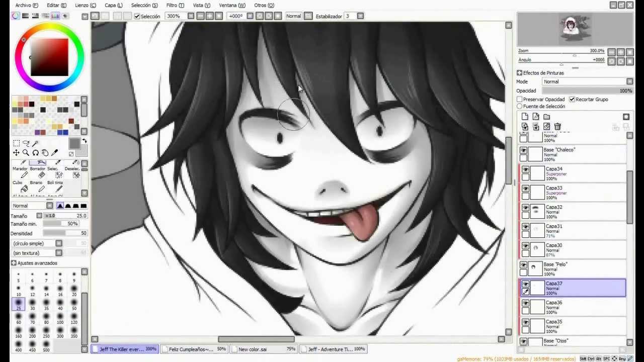Image resolution: width=644 pixels, height=362 pixels.
Task: Merge down layer icon in layer panel
Action: coord(536,126)
